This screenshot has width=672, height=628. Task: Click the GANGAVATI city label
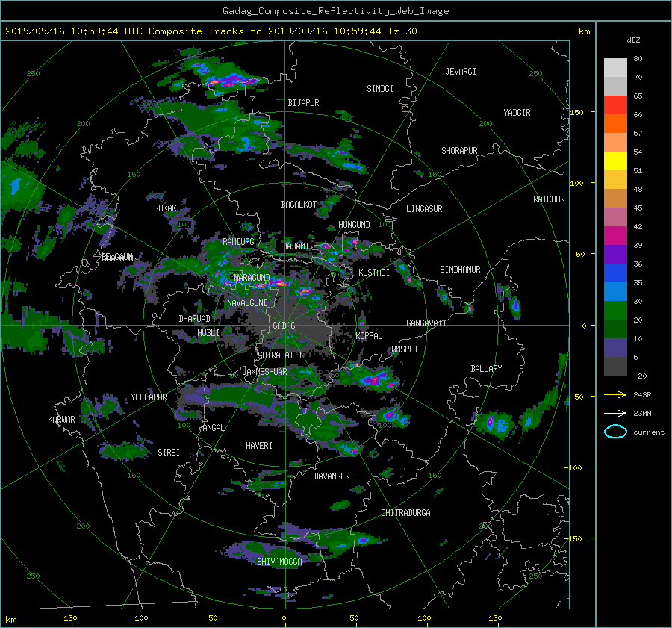(426, 323)
